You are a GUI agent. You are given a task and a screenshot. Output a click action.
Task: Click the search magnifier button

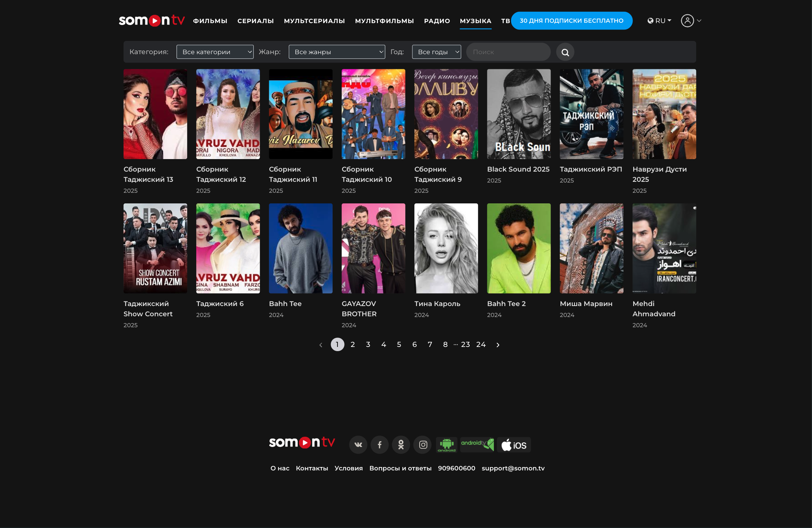tap(565, 52)
